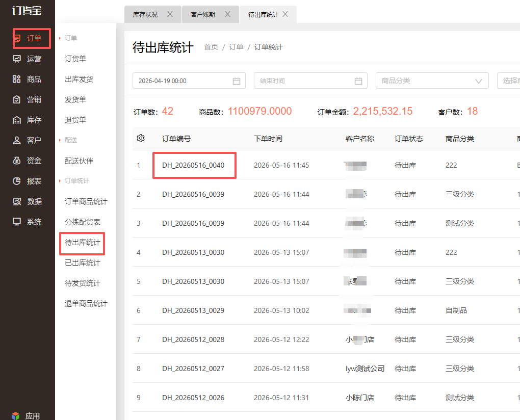
Task: Click the 自制品 category cell
Action: (456, 310)
